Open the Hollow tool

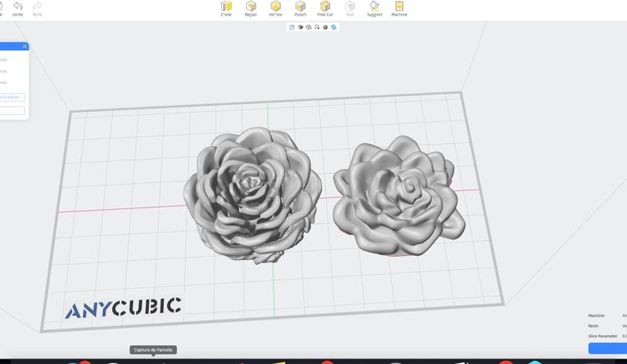click(x=276, y=9)
